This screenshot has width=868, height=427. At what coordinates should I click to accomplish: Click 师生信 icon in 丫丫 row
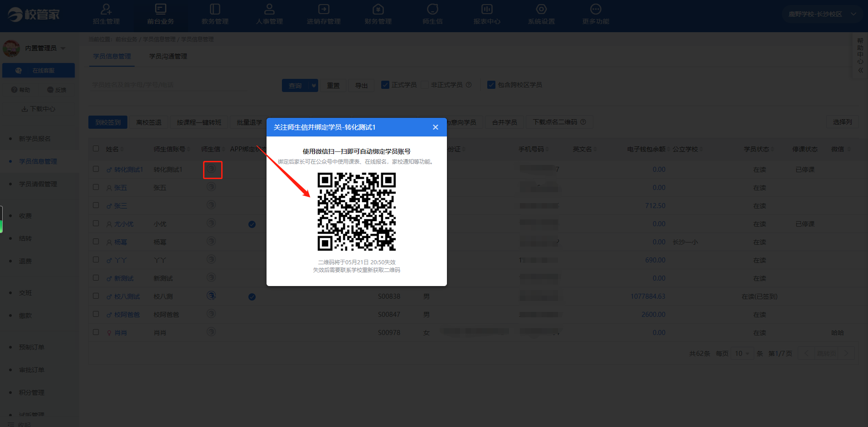pos(211,260)
